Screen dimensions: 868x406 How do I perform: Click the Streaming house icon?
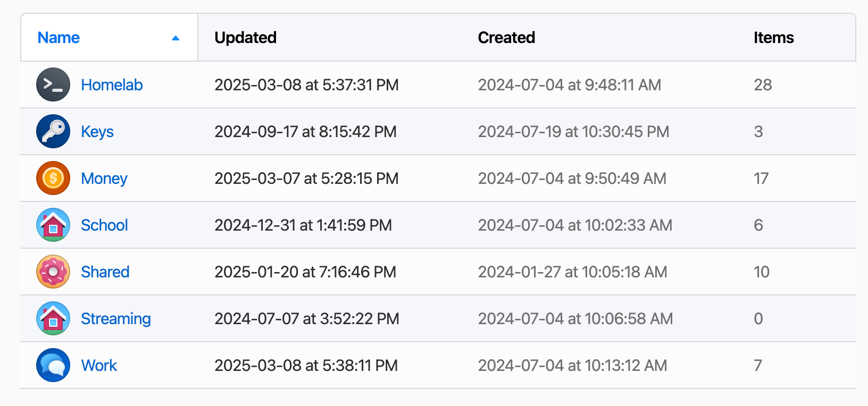pos(53,319)
